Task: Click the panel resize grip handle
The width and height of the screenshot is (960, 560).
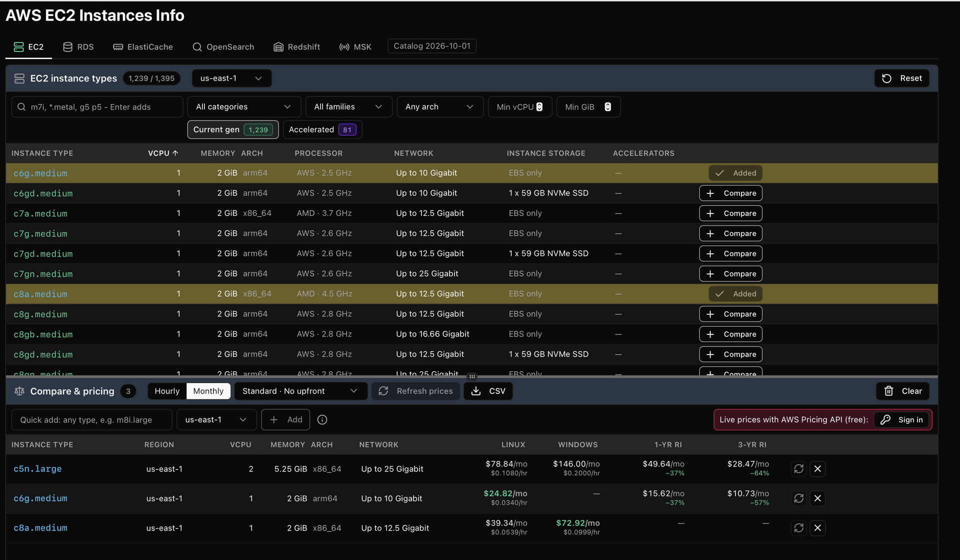Action: pyautogui.click(x=472, y=376)
